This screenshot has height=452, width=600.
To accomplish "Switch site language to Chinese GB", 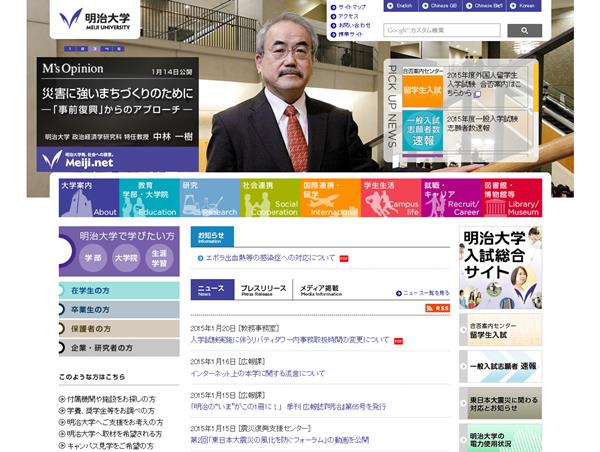I will [440, 6].
